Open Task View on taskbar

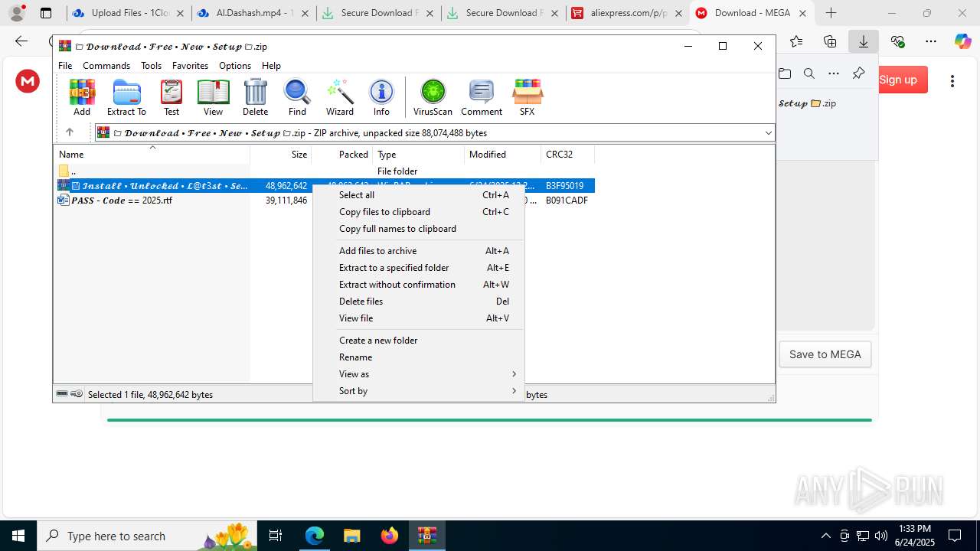click(276, 536)
